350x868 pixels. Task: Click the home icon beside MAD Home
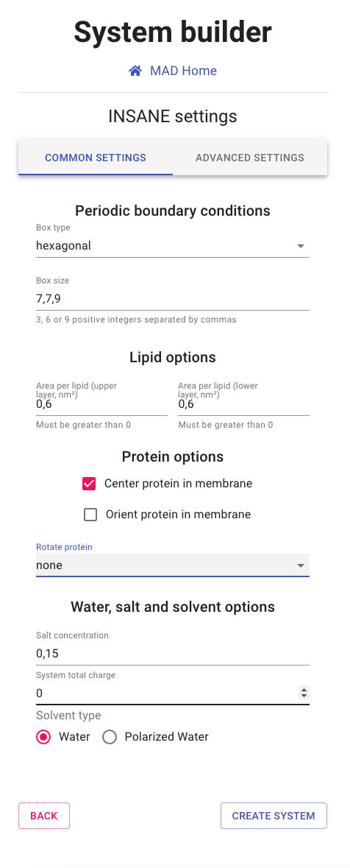tap(135, 71)
